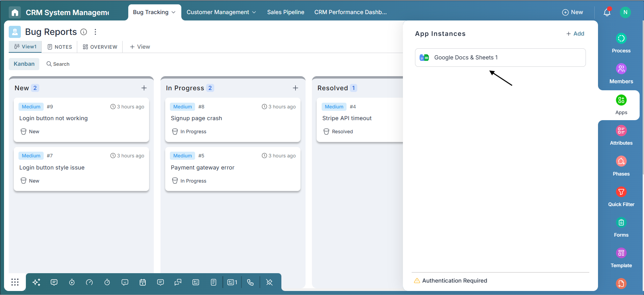Click the play timer icon in bottom toolbar
Screen dimensions: 644x295
(x=72, y=282)
